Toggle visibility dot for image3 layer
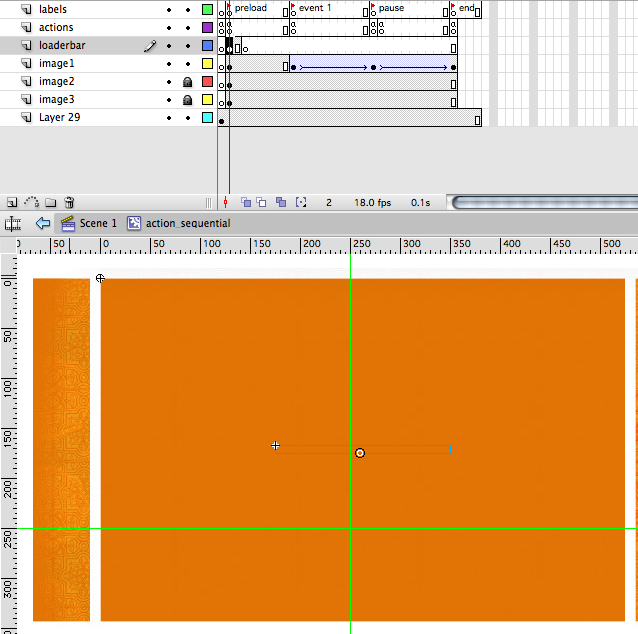This screenshot has width=638, height=634. pyautogui.click(x=169, y=100)
